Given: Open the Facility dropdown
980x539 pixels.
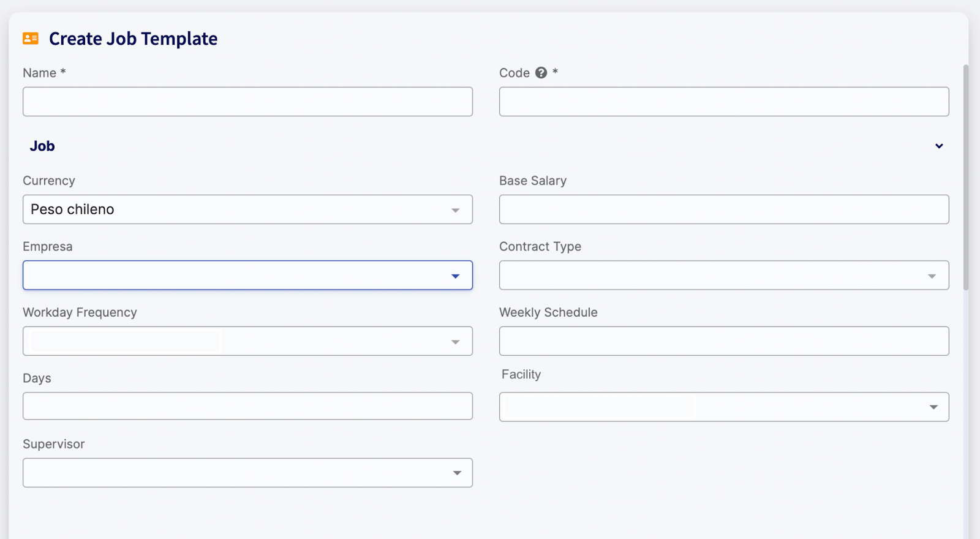Looking at the screenshot, I should 723,407.
